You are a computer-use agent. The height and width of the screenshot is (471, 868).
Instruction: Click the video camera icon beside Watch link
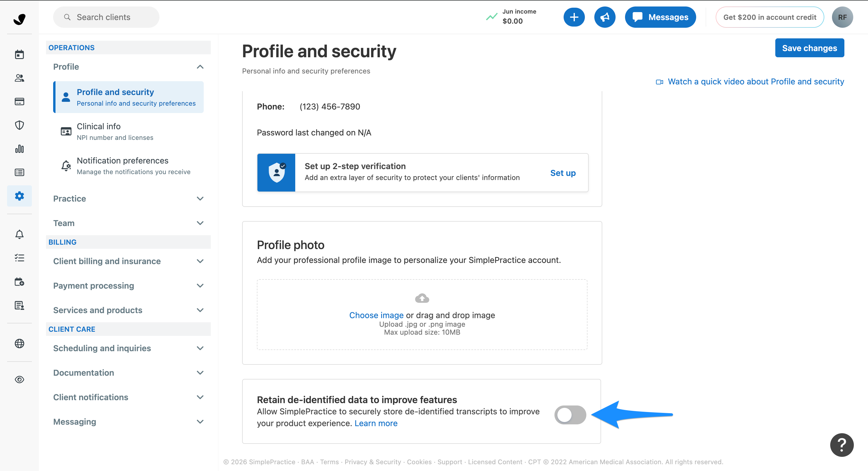(x=660, y=82)
